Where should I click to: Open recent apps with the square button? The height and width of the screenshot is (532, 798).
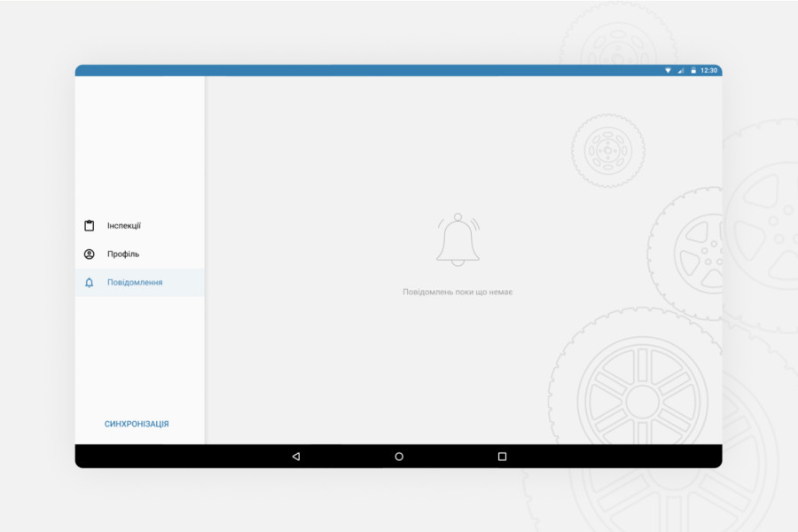[502, 457]
